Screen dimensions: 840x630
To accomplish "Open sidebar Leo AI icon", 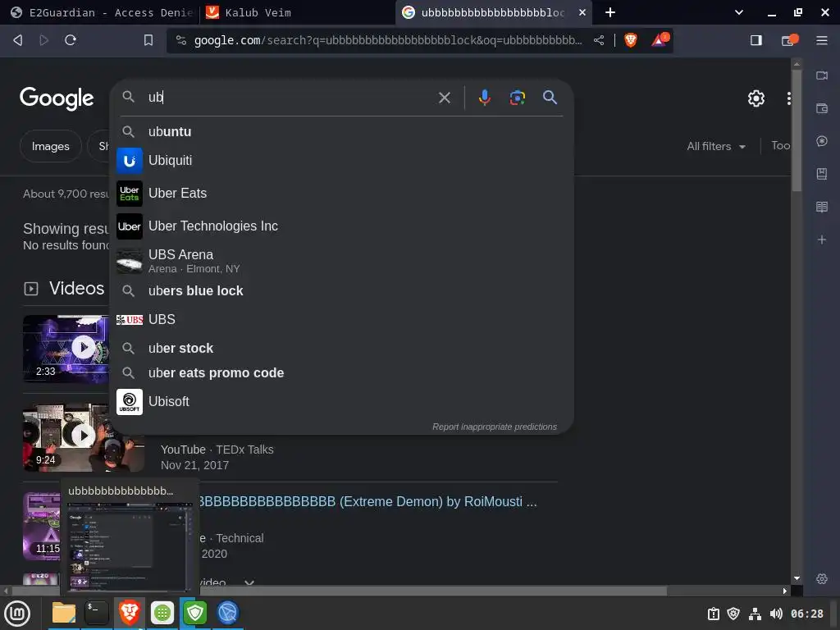I will point(822,141).
